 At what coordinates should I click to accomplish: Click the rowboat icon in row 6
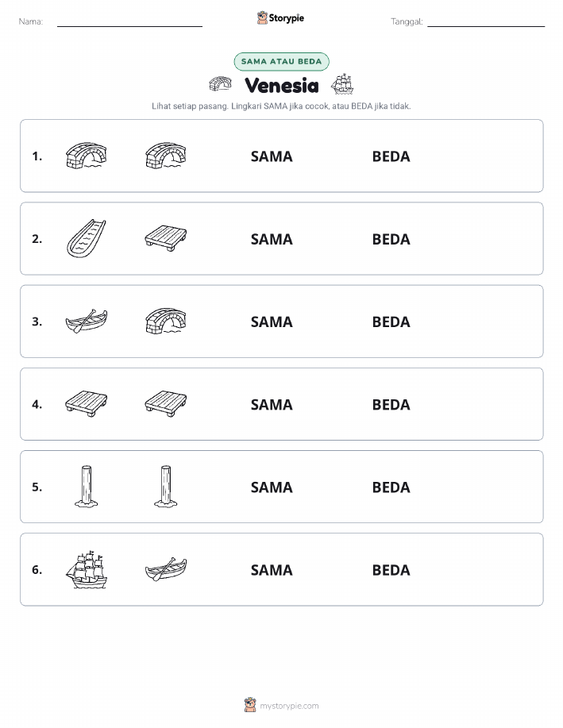point(166,570)
